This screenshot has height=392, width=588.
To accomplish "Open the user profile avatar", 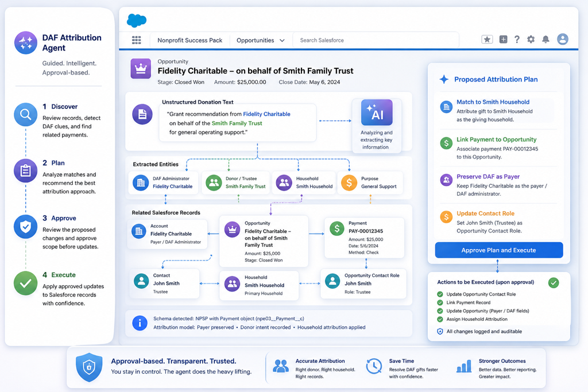I will 562,39.
